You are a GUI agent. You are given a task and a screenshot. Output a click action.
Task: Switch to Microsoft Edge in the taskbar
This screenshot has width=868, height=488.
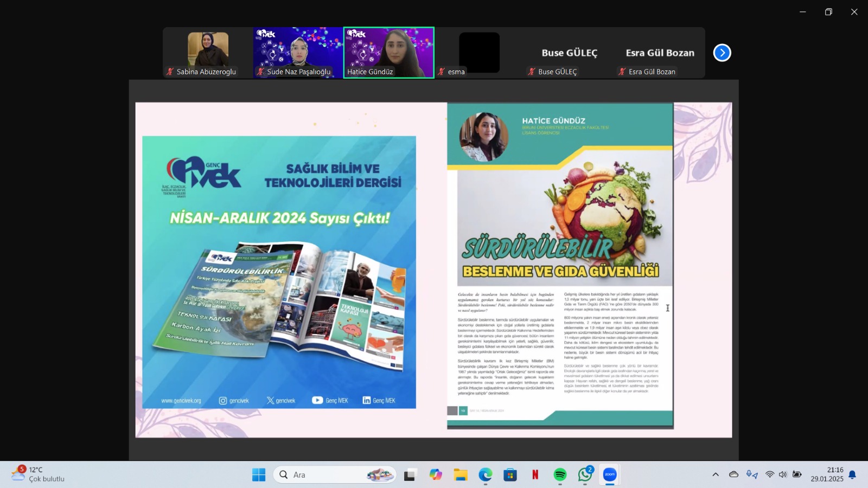pos(485,475)
